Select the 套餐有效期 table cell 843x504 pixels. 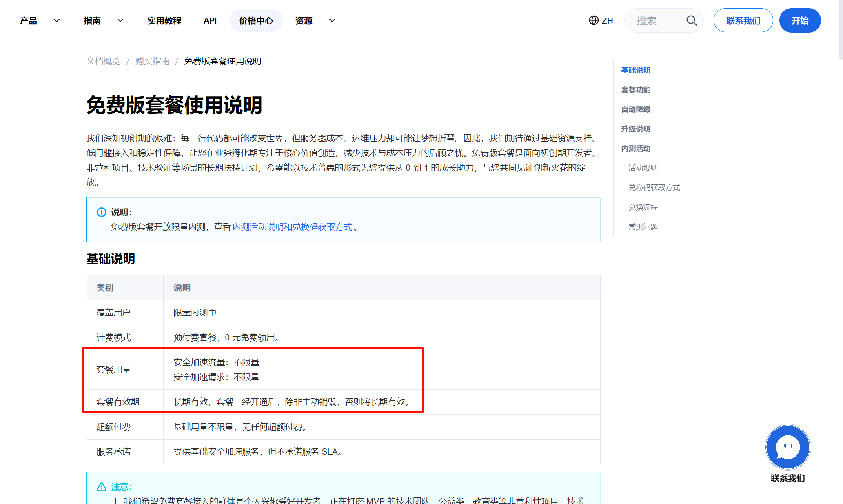(x=125, y=402)
